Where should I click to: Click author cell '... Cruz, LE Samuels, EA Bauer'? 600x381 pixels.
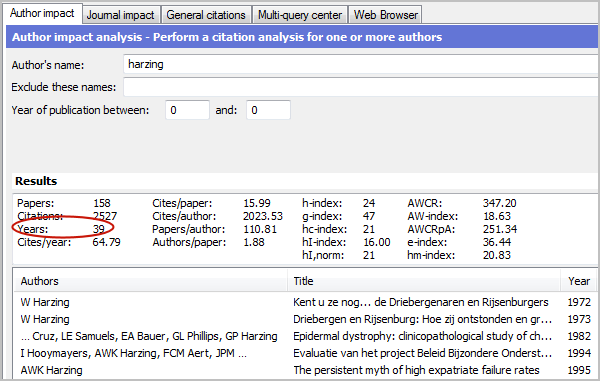149,336
